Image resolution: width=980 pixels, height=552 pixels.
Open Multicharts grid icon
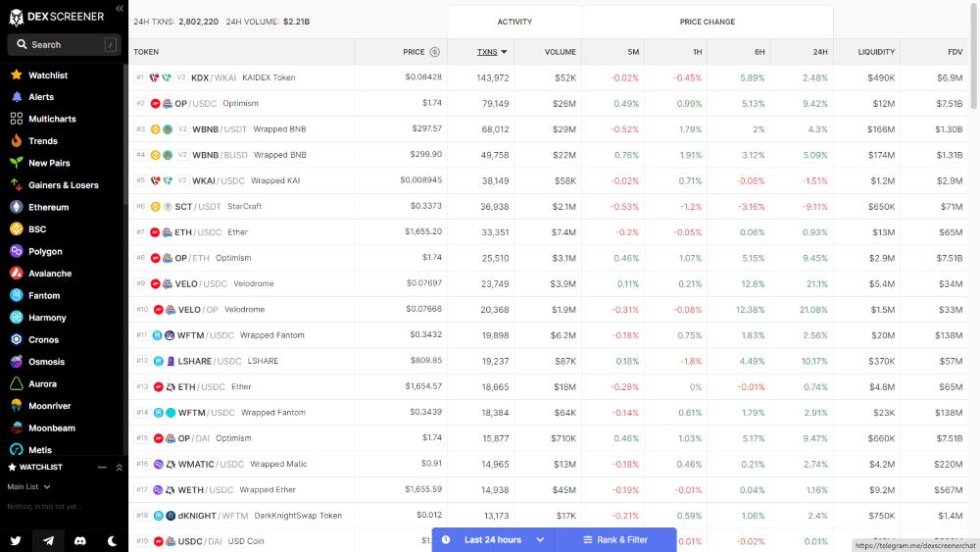(x=17, y=119)
